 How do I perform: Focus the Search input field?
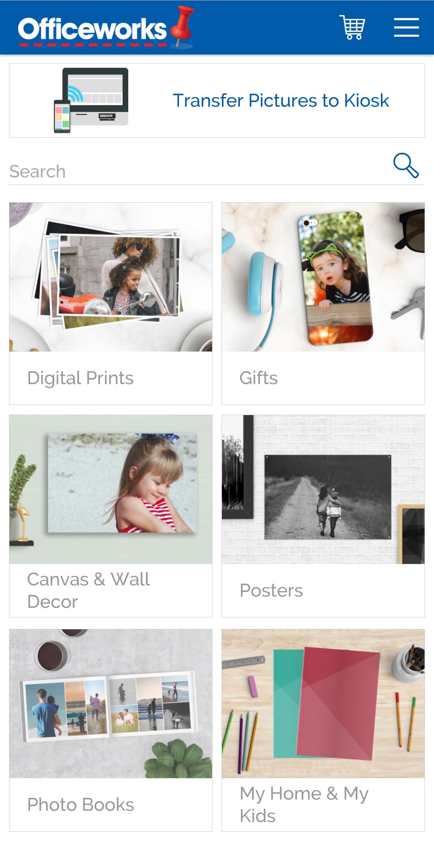[x=199, y=171]
